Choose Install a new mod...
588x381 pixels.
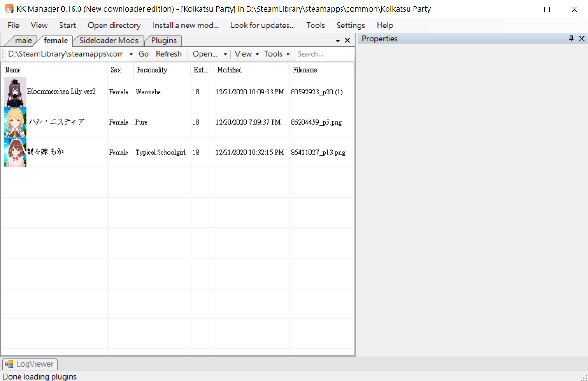click(186, 26)
